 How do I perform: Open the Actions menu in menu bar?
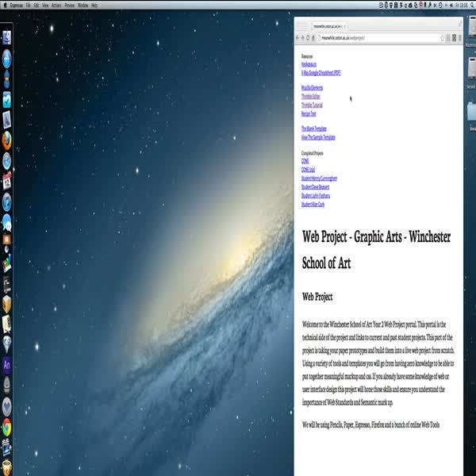(56, 5)
